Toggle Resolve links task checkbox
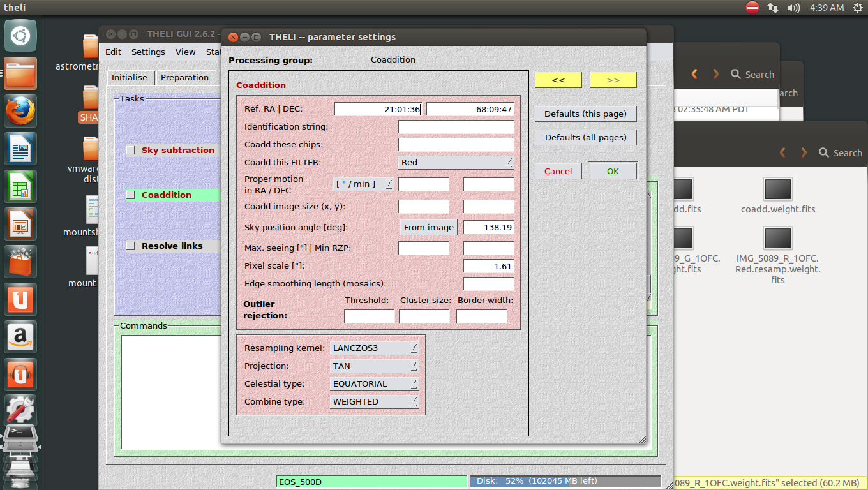The width and height of the screenshot is (868, 490). tap(131, 246)
